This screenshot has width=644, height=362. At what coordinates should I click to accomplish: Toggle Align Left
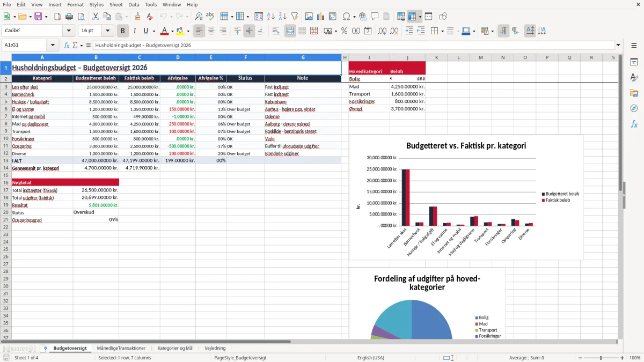(x=200, y=31)
